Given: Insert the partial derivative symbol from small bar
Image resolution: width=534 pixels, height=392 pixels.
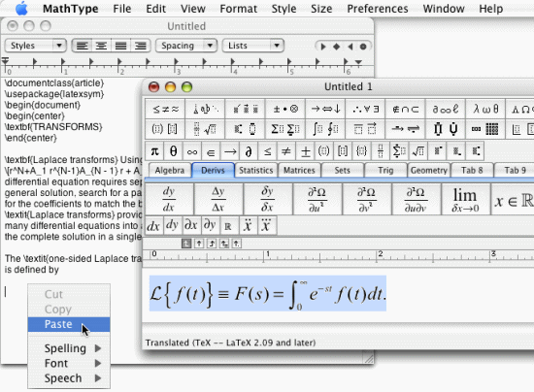Looking at the screenshot, I should (249, 151).
